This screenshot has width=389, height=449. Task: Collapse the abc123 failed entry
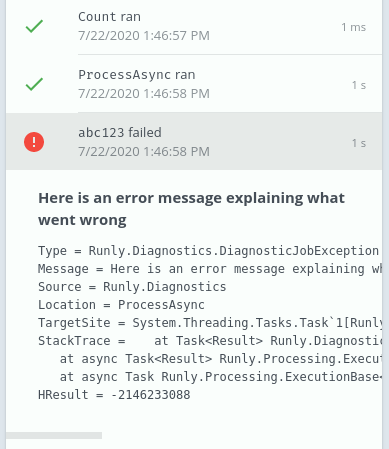click(x=194, y=141)
